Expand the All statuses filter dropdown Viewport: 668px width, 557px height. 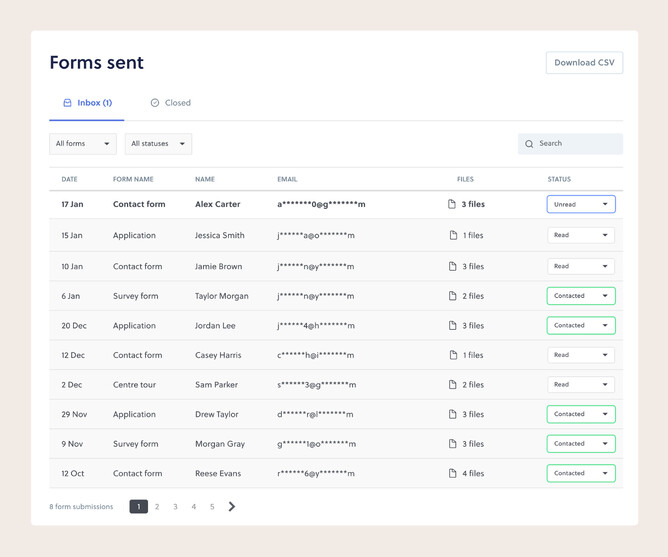pos(158,144)
